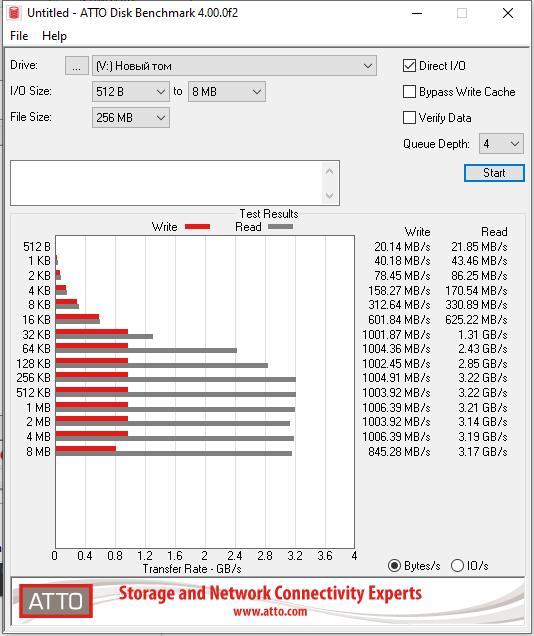Screen dimensions: 534x636
Task: Enable Bypass Write Cache checkbox
Action: point(409,92)
